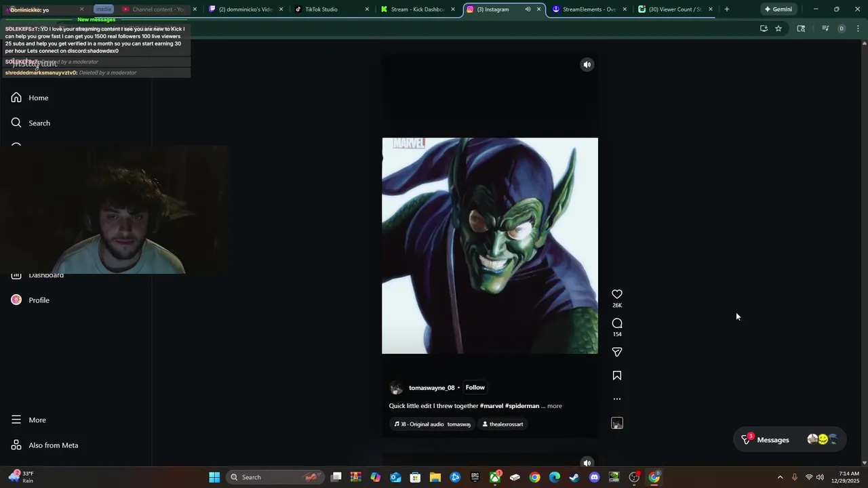Open tomaswayne_08 avatar picture
Viewport: 868px width, 488px height.
tap(396, 388)
